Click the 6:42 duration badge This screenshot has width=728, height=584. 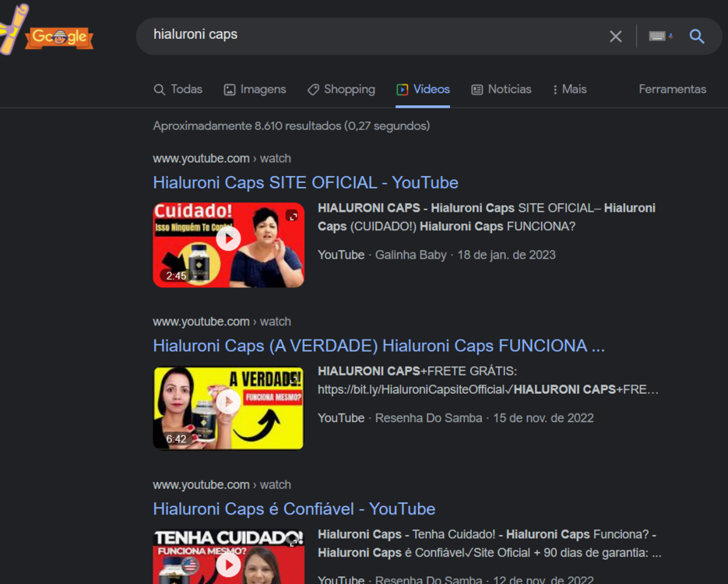[176, 438]
